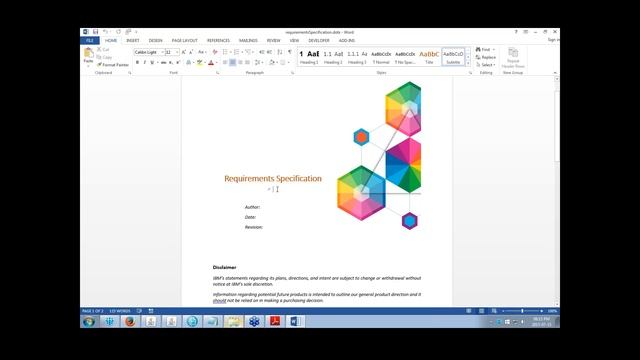Click the Word icon in the taskbar
The height and width of the screenshot is (360, 640).
295,322
